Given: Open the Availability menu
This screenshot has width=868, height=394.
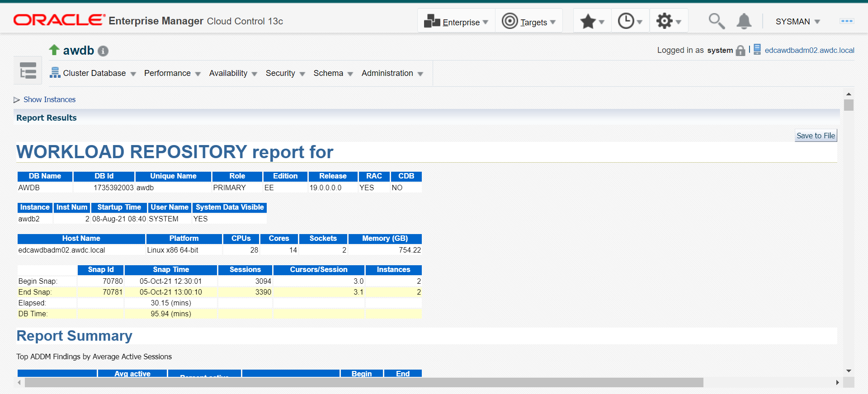Looking at the screenshot, I should click(233, 73).
